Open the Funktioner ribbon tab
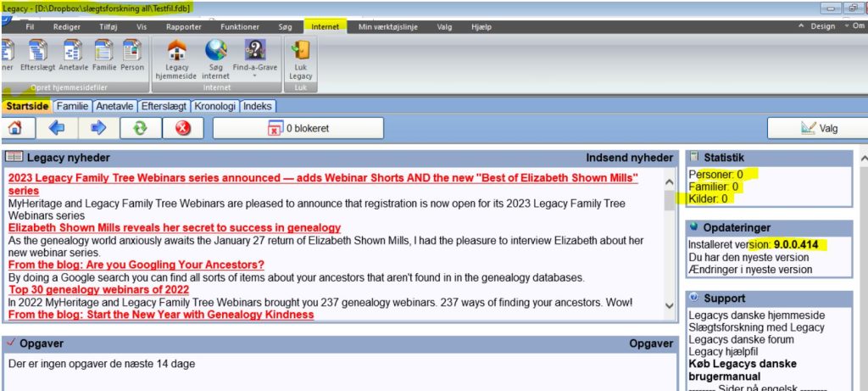Viewport: 868px width, 391px height. (x=240, y=26)
